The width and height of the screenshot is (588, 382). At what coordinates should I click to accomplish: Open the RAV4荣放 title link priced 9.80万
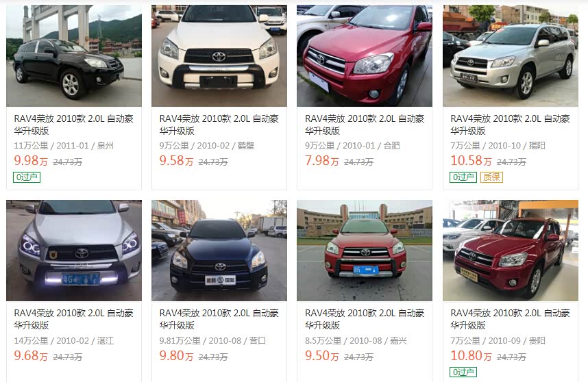tap(219, 319)
